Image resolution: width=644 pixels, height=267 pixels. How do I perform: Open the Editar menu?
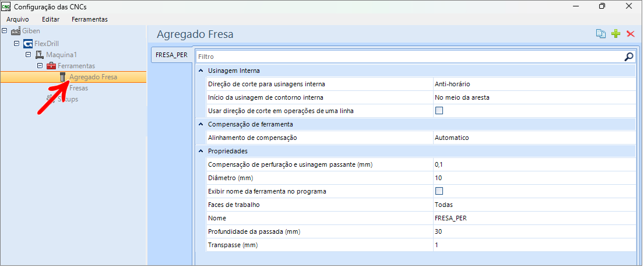point(51,19)
